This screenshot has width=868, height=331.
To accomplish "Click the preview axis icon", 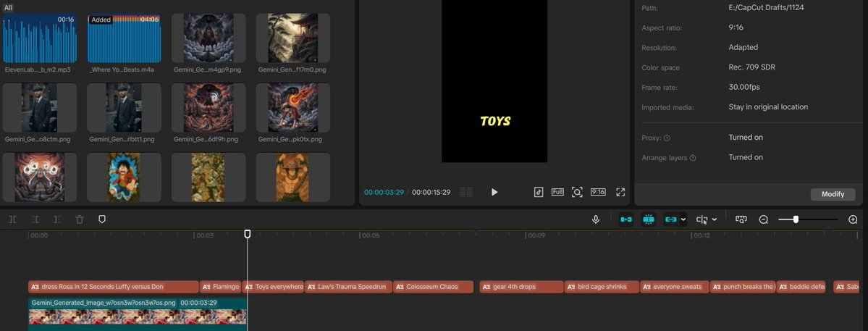I will pyautogui.click(x=702, y=219).
